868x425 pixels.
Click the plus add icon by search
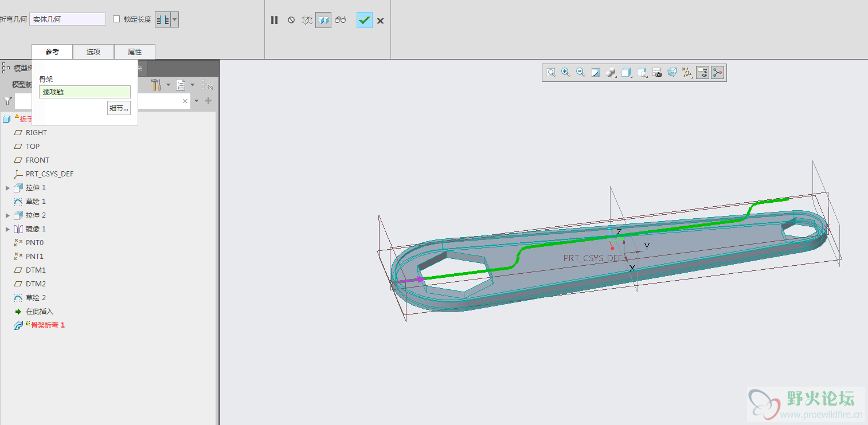[x=208, y=101]
